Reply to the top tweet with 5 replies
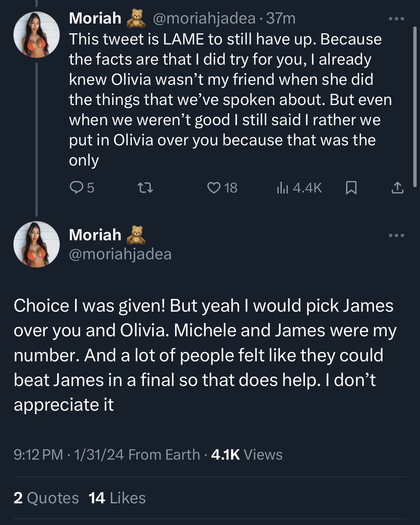Viewport: 420px width, 525px height. [82, 188]
